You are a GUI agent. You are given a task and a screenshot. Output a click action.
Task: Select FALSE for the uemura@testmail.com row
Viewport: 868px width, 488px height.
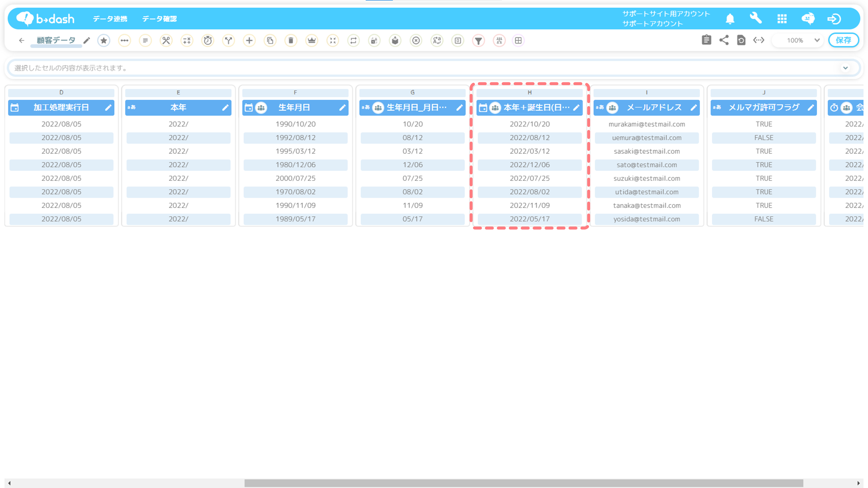[764, 138]
